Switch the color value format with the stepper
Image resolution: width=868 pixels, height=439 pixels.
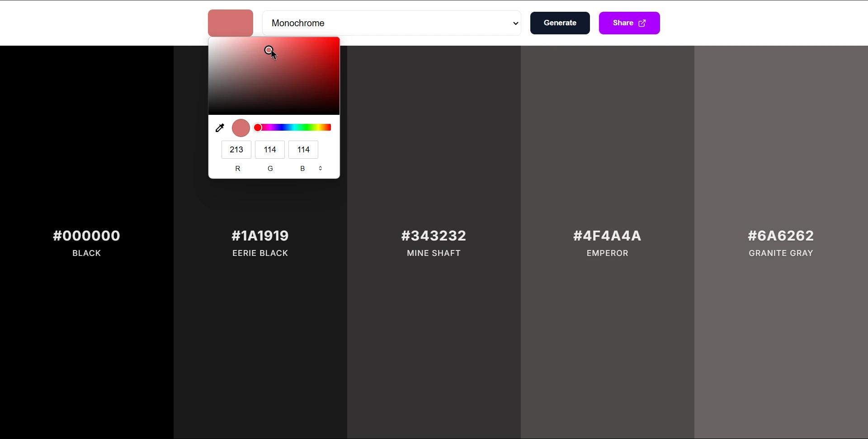[320, 168]
